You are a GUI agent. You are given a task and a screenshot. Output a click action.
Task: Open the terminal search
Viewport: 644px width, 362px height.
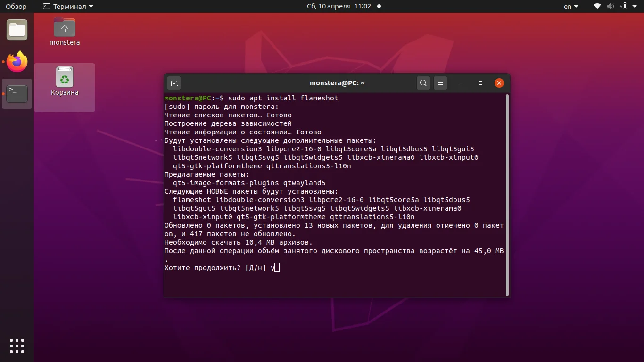click(x=423, y=83)
